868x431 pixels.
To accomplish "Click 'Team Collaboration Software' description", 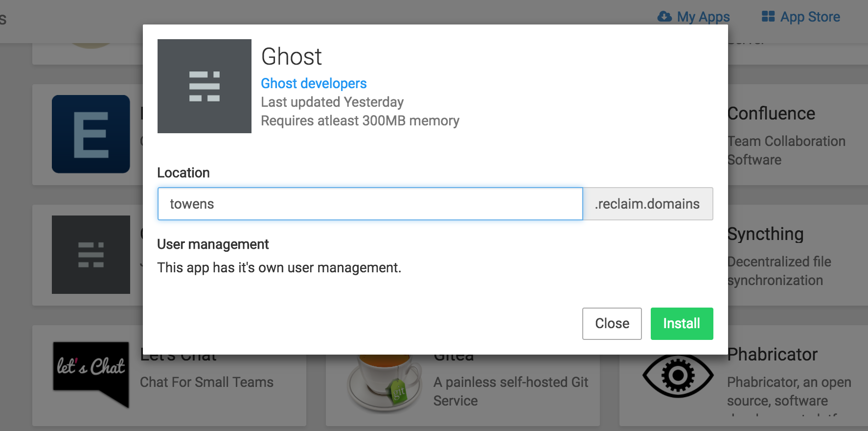I will click(x=786, y=150).
